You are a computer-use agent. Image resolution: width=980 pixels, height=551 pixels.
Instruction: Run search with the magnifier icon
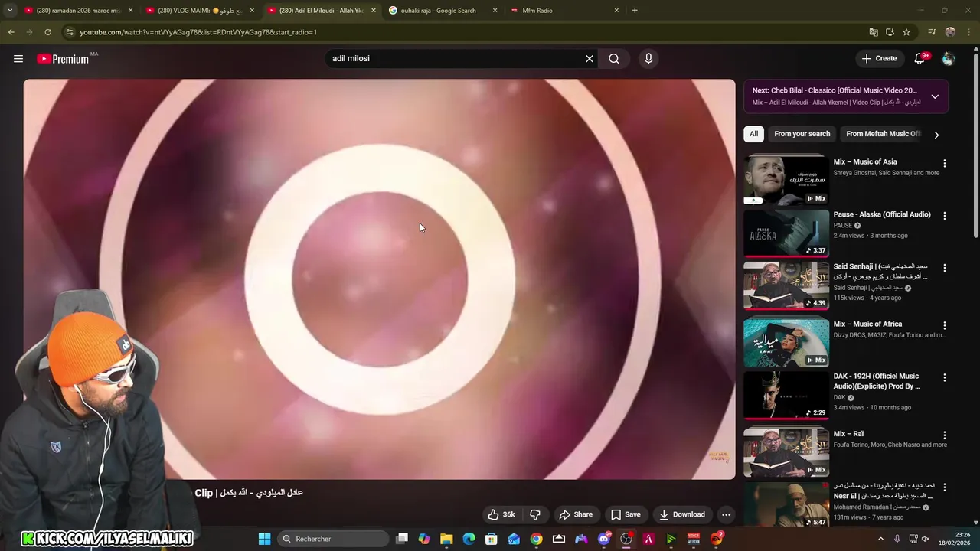tap(614, 58)
